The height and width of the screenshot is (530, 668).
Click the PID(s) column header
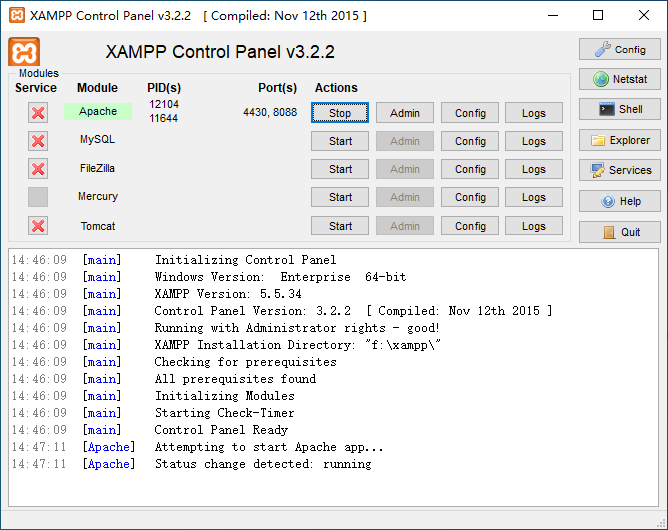[164, 88]
